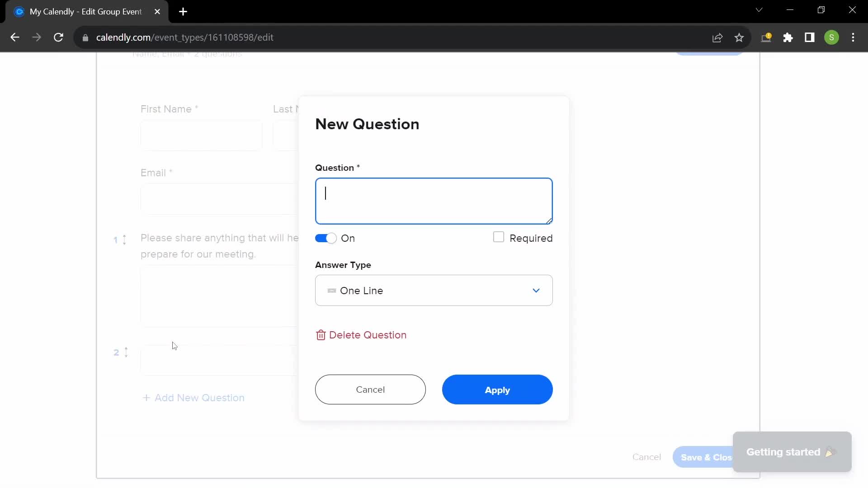Open the One Line answer type dropdown
868x488 pixels.
434,290
